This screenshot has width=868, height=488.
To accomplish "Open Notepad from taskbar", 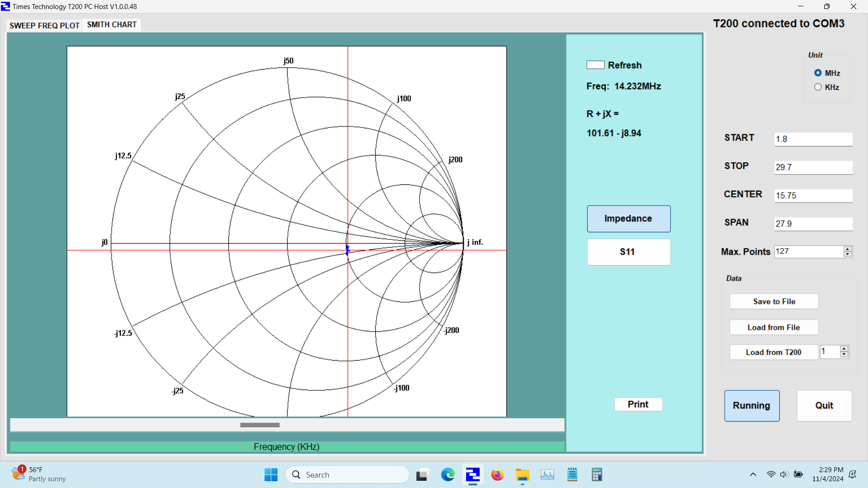I will pyautogui.click(x=572, y=475).
